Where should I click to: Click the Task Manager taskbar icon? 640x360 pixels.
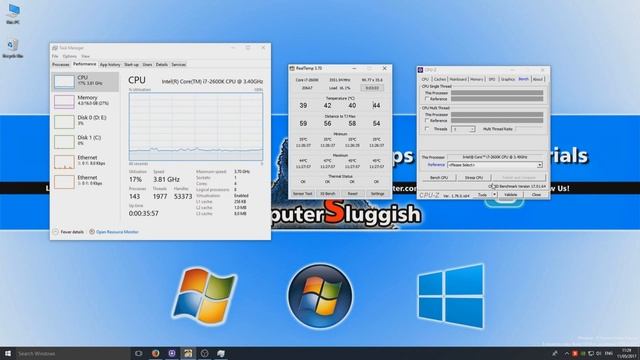coord(221,353)
